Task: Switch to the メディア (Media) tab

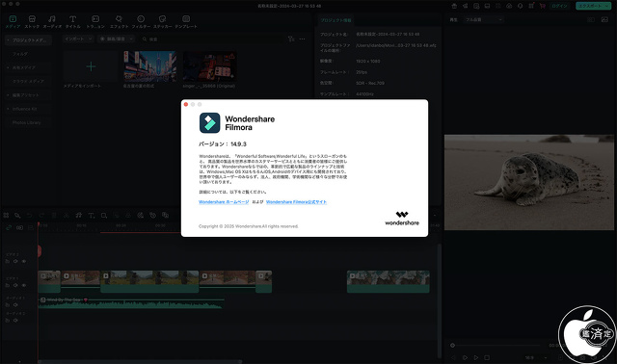Action: [x=13, y=21]
